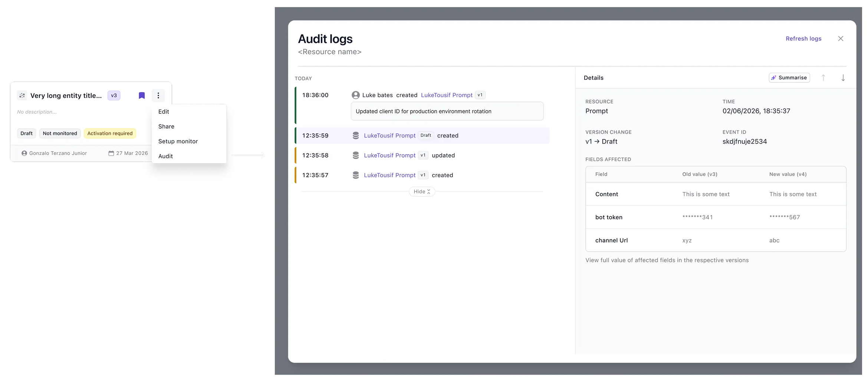
Task: Click the Draft status tag on card
Action: (x=26, y=133)
